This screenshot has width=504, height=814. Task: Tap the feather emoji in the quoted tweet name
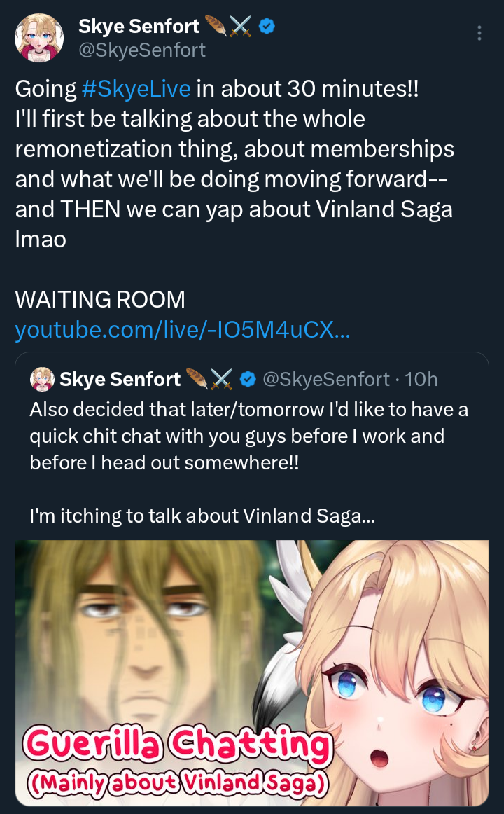coord(197,380)
